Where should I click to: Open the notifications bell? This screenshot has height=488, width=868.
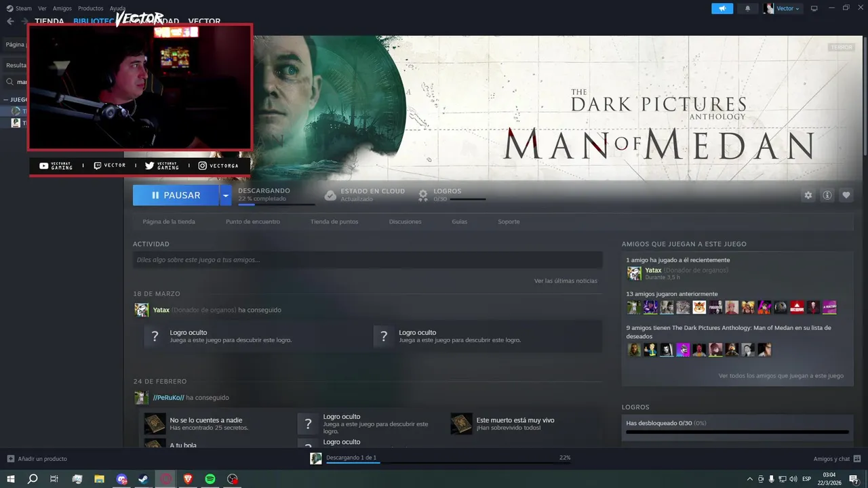(x=748, y=8)
